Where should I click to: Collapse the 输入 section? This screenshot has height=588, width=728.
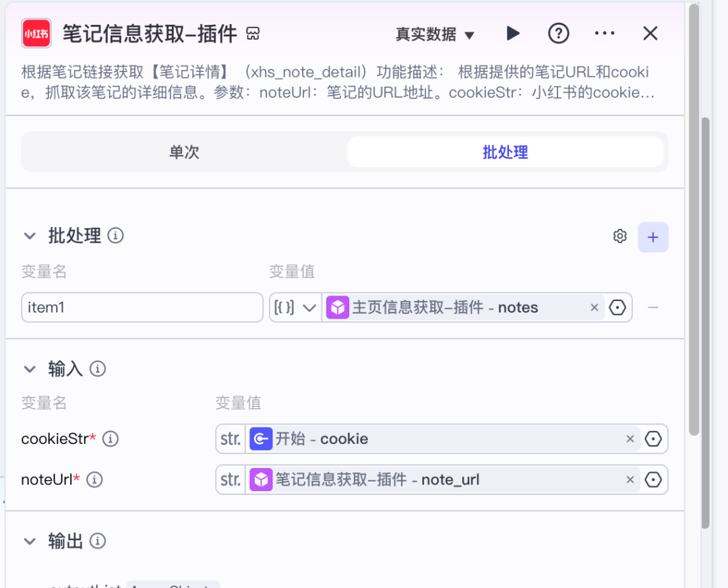pos(30,369)
